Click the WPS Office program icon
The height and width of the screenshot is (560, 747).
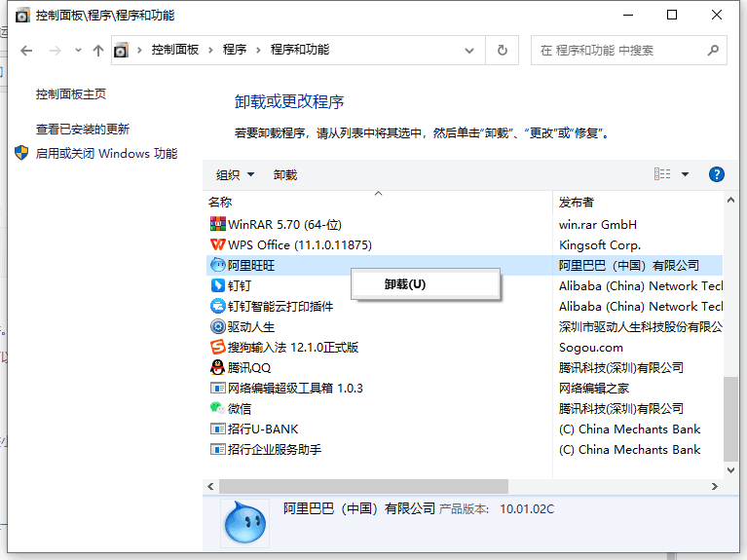[218, 244]
